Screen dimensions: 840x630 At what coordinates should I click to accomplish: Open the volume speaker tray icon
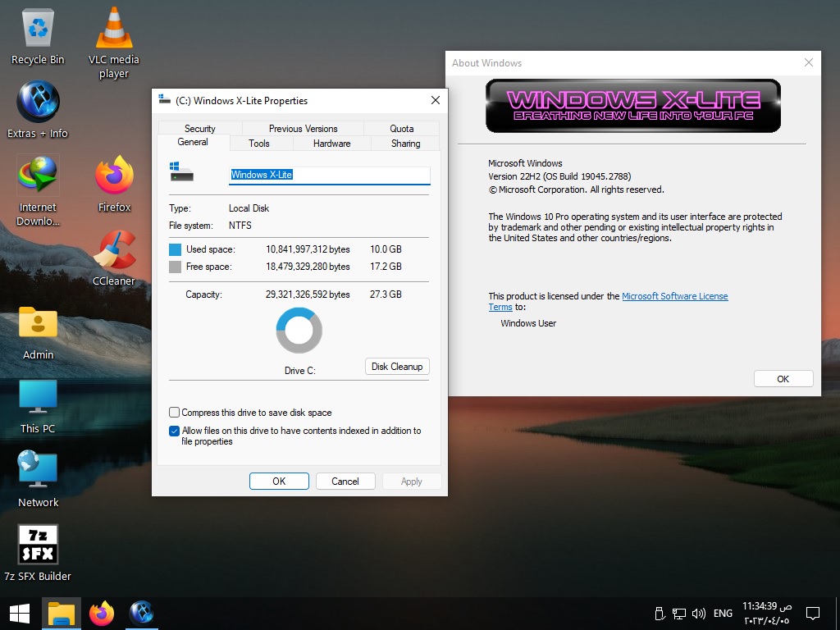(x=699, y=614)
